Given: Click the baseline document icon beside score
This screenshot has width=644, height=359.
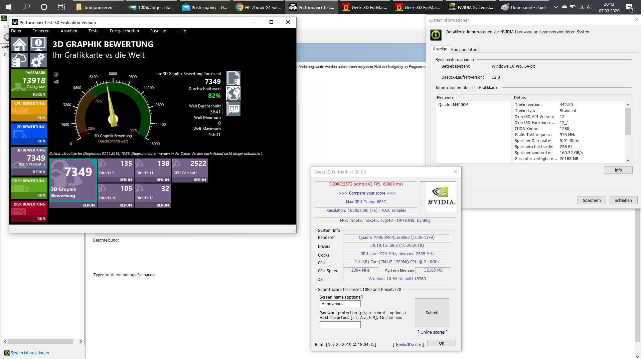Looking at the screenshot, I should click(x=233, y=78).
